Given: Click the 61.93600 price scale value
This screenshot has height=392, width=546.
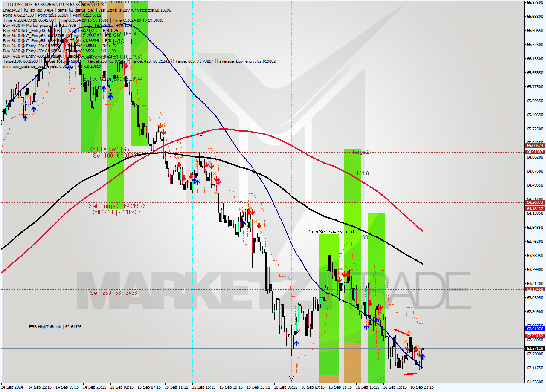Looking at the screenshot, I should click(x=534, y=382).
